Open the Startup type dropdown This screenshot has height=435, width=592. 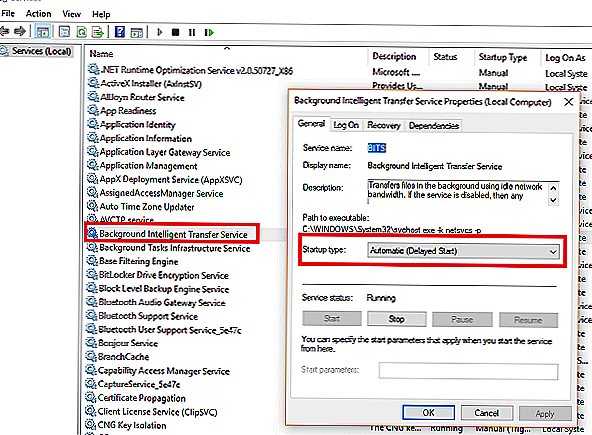(463, 251)
